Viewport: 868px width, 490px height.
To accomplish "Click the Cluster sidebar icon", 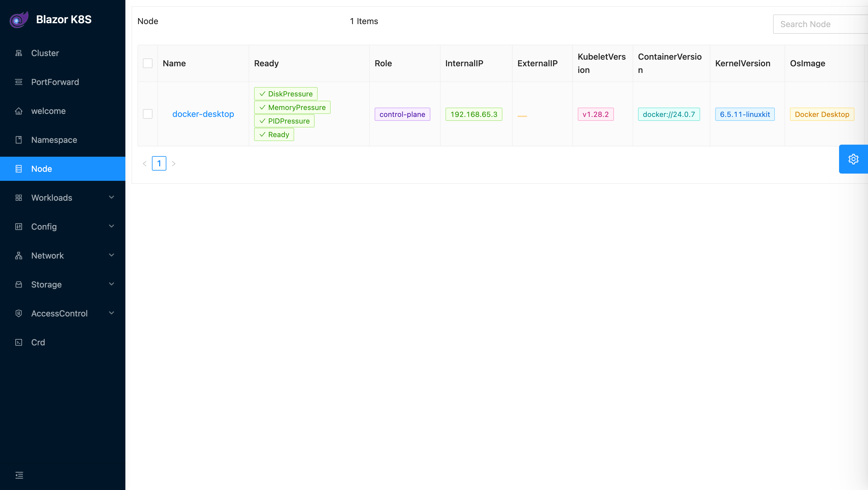I will 19,53.
